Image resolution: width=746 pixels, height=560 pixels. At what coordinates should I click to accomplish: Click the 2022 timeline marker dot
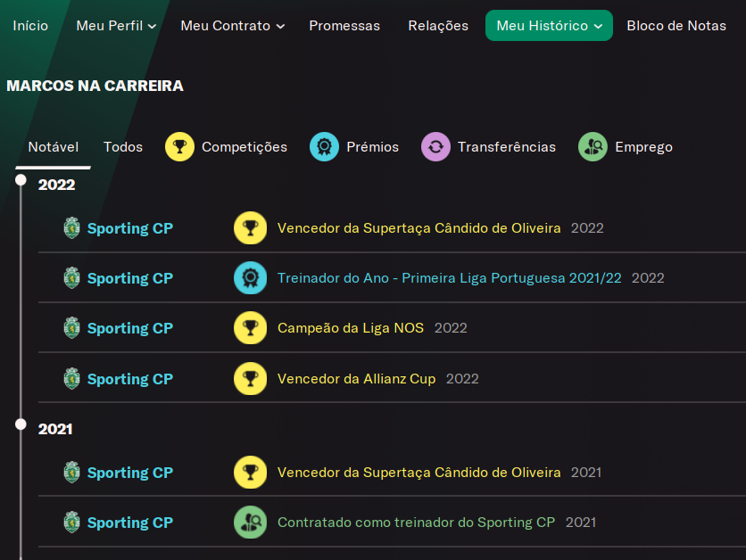[21, 180]
